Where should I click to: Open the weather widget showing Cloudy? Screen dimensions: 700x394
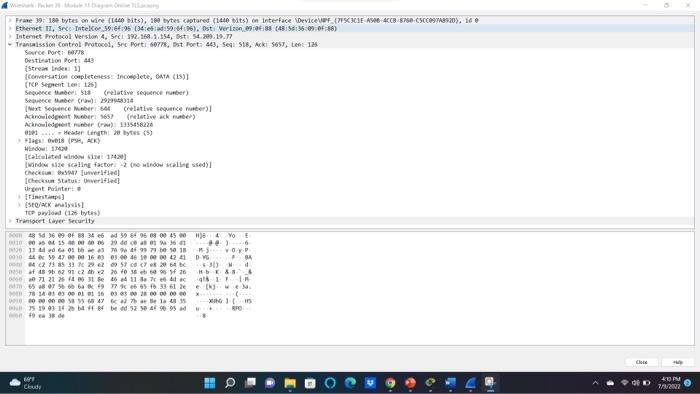(x=26, y=383)
